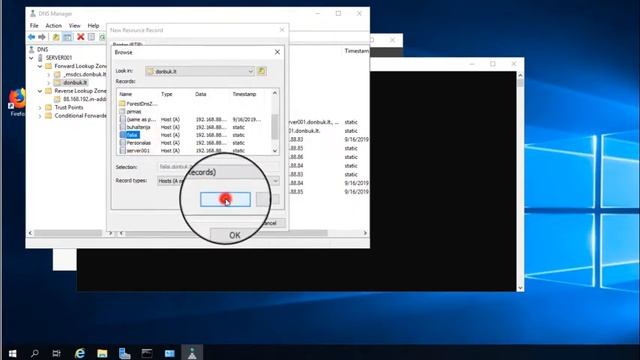Open the Action menu in DNS Manager

pyautogui.click(x=53, y=26)
